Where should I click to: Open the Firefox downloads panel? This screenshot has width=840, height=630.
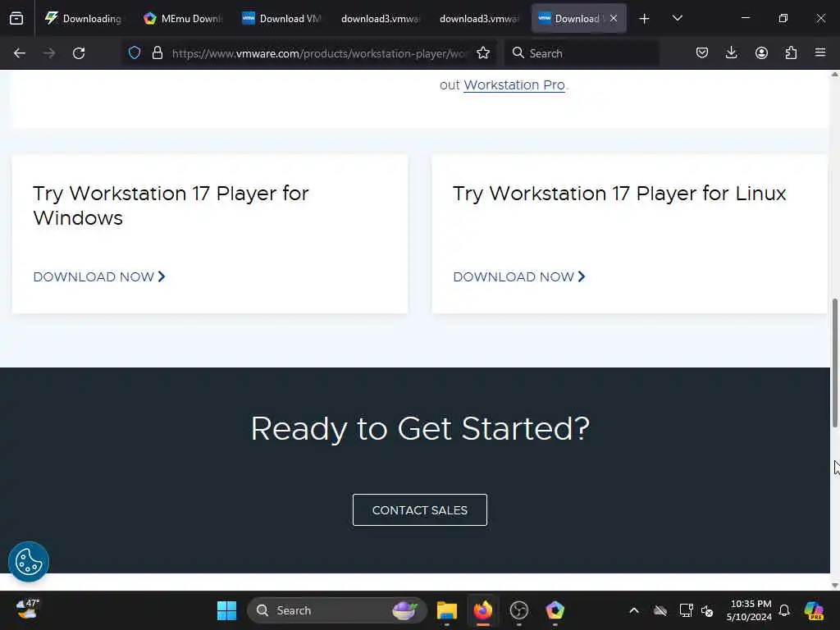731,52
